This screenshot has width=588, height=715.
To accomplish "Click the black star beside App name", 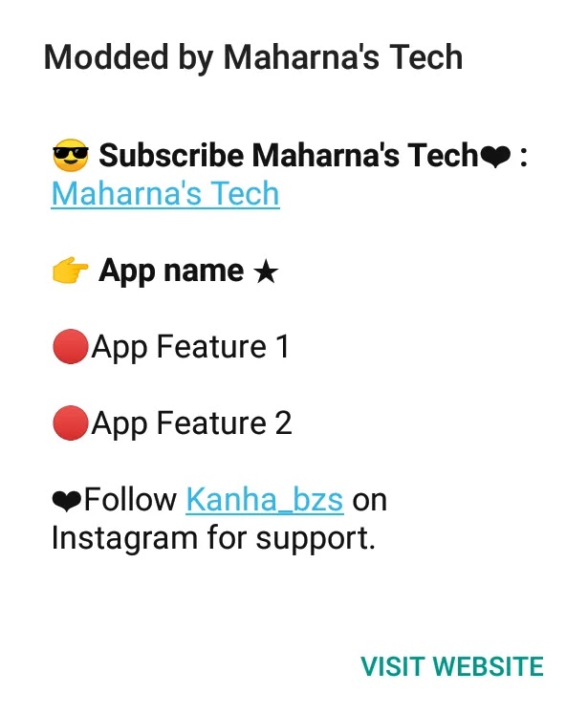I will point(266,272).
